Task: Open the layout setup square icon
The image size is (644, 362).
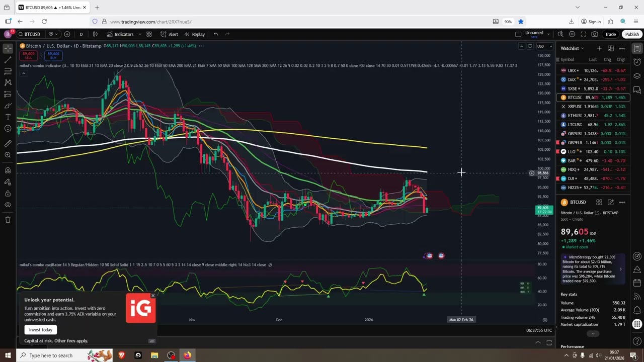Action: pos(518,34)
